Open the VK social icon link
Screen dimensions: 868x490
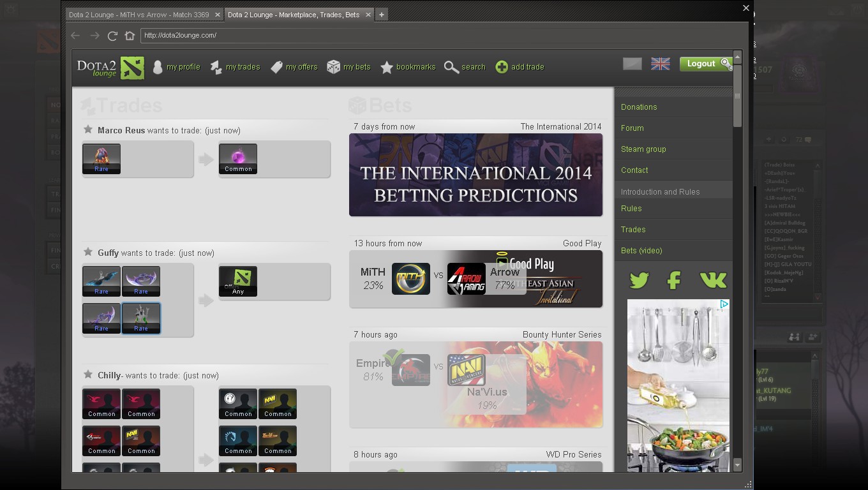point(713,279)
